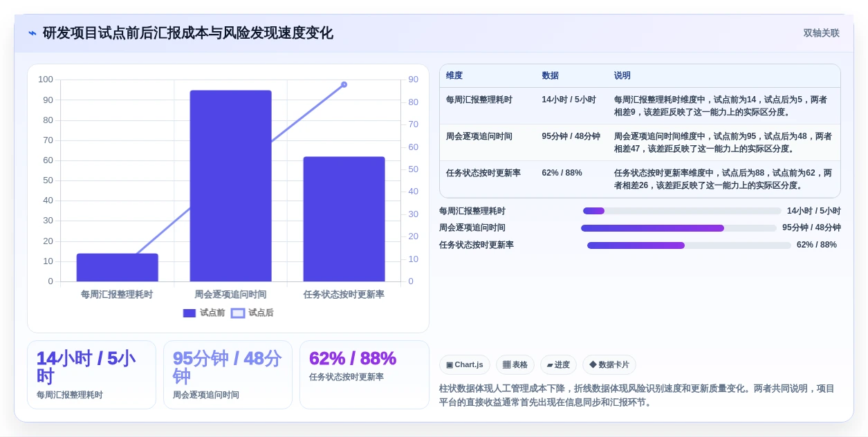Click the 数据 column header
This screenshot has width=868, height=437.
click(x=551, y=75)
